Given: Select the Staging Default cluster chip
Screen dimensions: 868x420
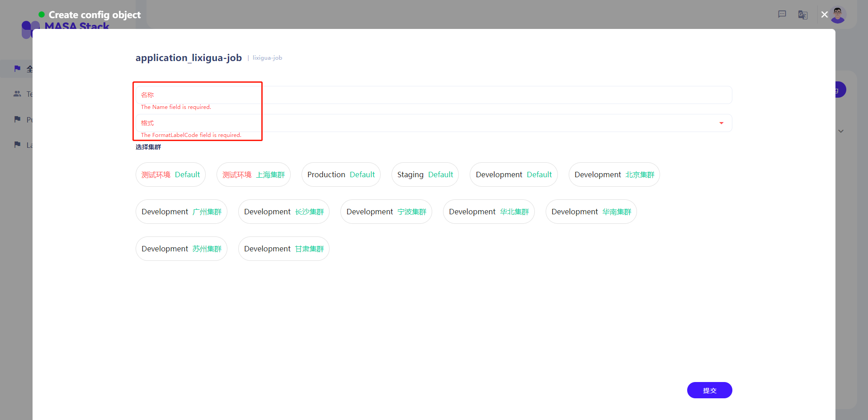Looking at the screenshot, I should (425, 175).
